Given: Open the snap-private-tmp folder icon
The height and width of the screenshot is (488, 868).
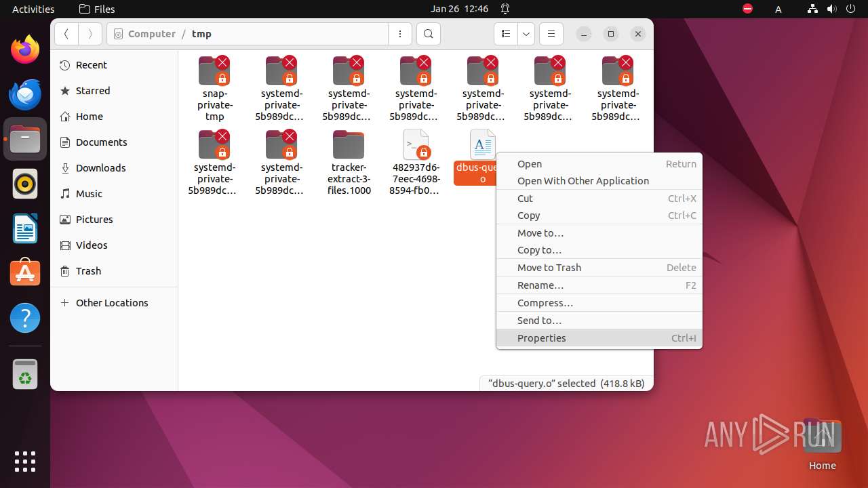Looking at the screenshot, I should click(x=214, y=70).
